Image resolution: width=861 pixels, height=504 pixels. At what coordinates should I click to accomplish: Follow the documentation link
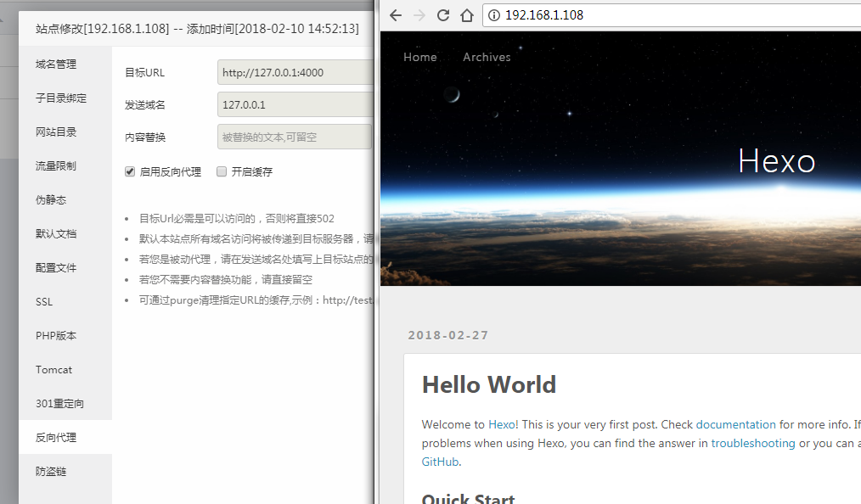(x=736, y=424)
